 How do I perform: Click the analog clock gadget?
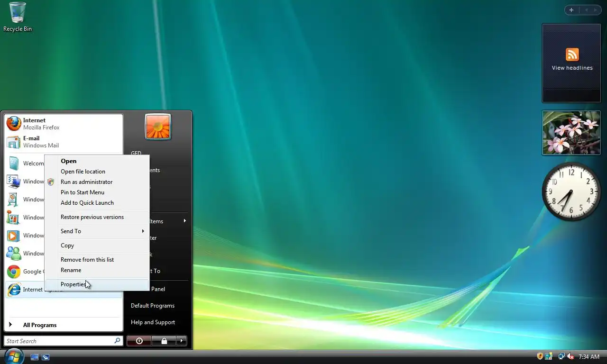(571, 191)
